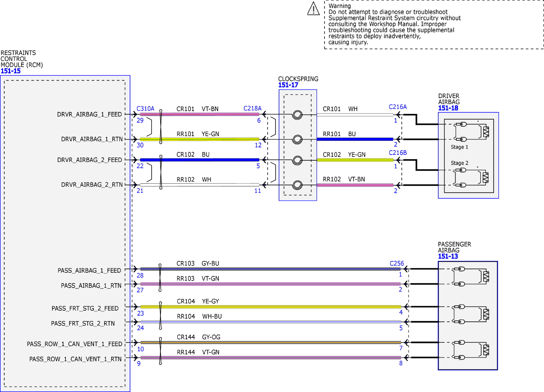Click the bottom passenger airbag vent squib resistor

pyautogui.click(x=486, y=350)
